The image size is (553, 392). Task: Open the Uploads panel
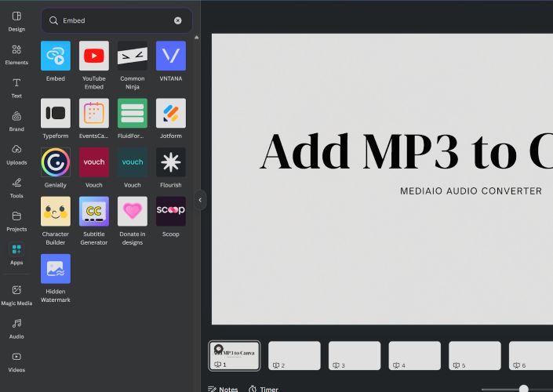[x=16, y=155]
